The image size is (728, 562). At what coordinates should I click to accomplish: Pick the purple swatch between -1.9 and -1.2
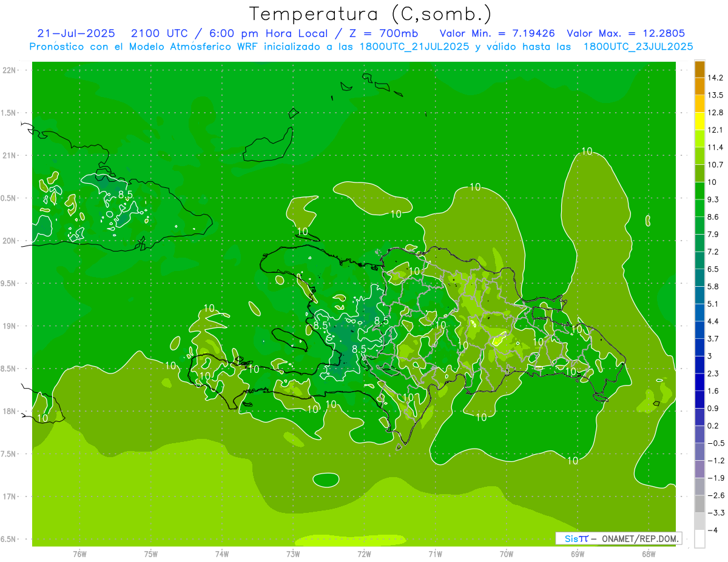coord(699,469)
